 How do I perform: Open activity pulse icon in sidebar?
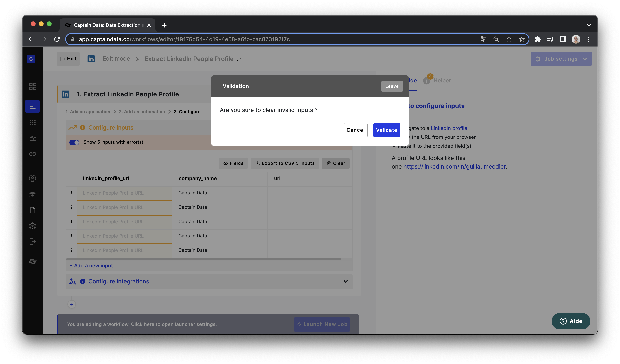(x=33, y=138)
